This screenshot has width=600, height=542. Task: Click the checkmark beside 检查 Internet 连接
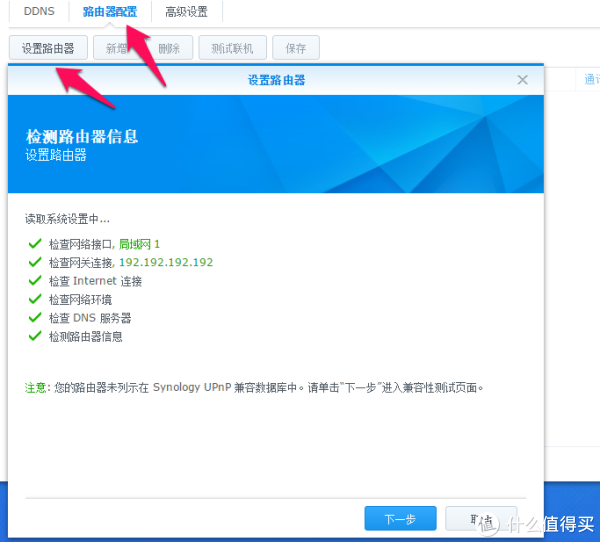[x=35, y=281]
